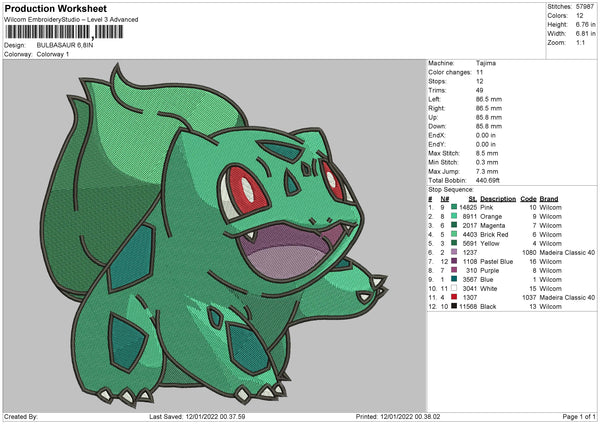
Task: Click the lilac swatch in the 1237-stitch row
Action: 454,252
